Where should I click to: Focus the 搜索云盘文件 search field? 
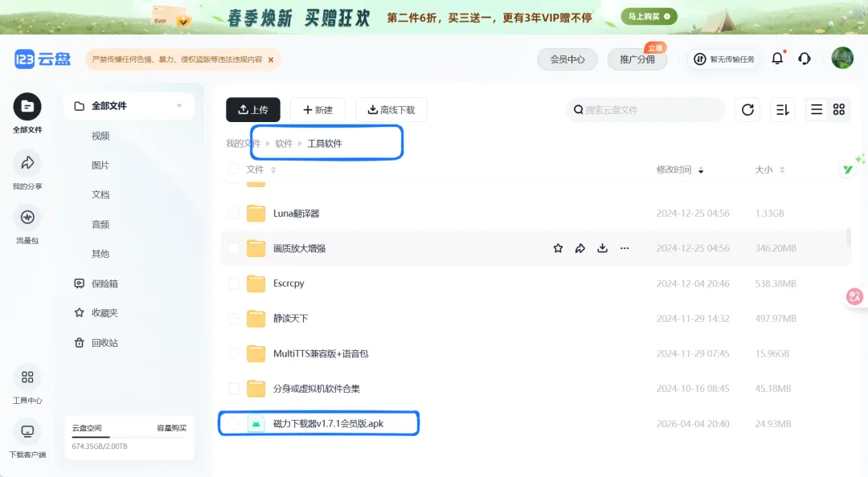646,109
